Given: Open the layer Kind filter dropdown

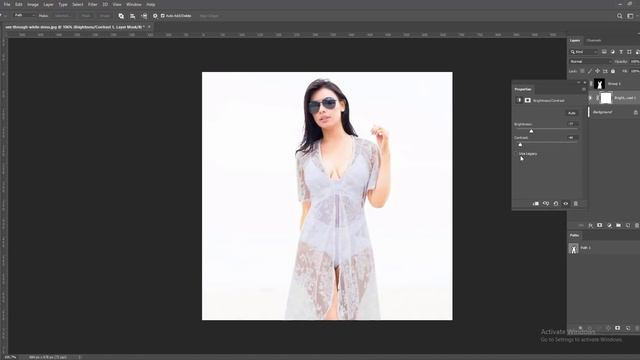Looking at the screenshot, I should pyautogui.click(x=584, y=52).
